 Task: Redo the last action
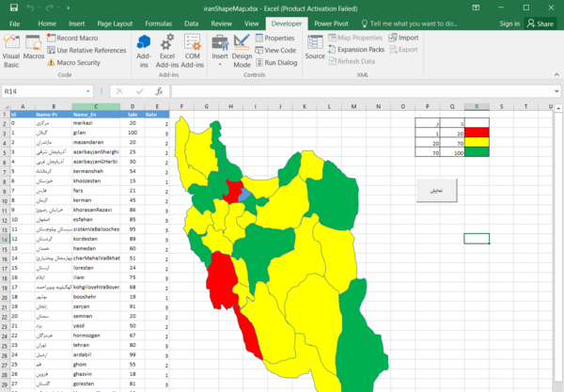pyautogui.click(x=50, y=8)
